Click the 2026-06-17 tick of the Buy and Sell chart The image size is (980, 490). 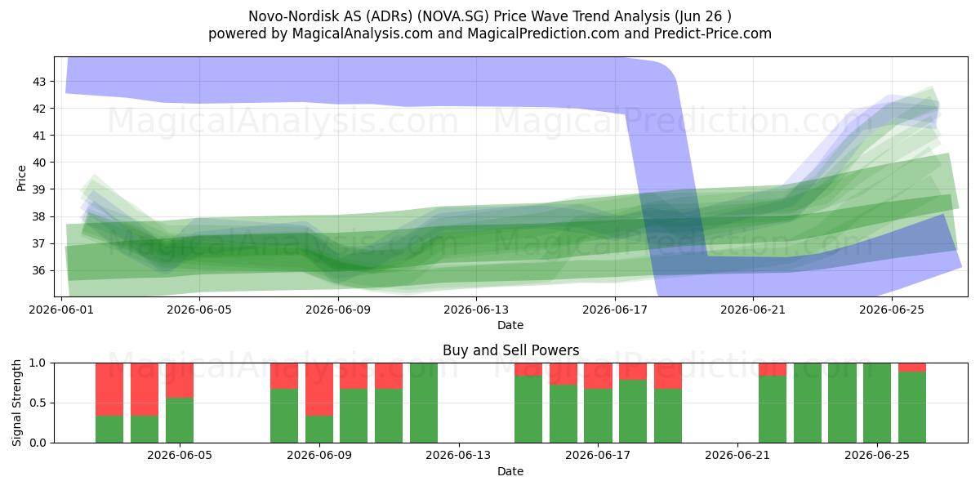(599, 456)
